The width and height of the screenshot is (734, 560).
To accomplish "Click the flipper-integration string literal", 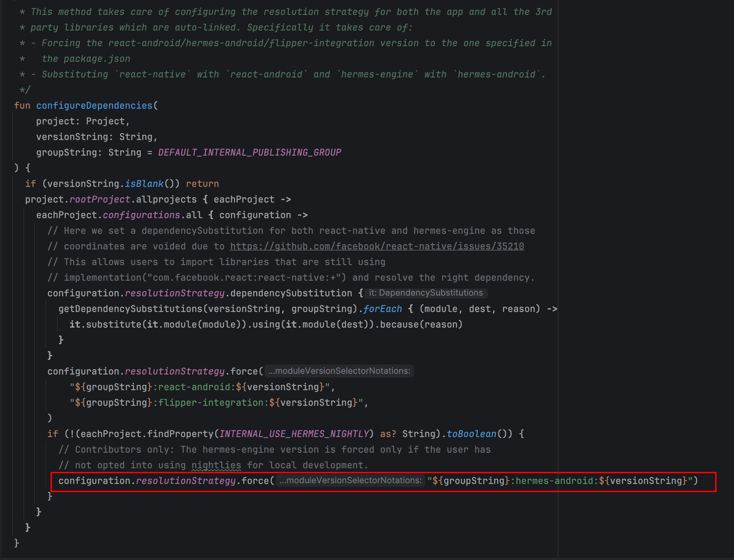I will click(x=210, y=403).
